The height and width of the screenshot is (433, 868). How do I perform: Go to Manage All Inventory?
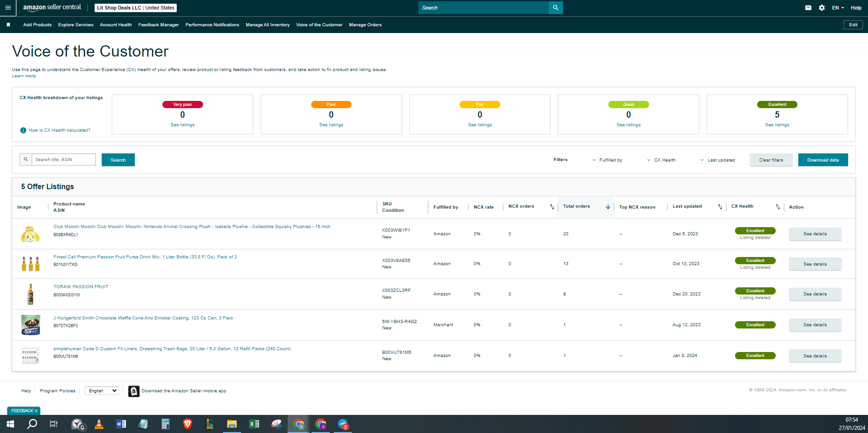[x=268, y=25]
